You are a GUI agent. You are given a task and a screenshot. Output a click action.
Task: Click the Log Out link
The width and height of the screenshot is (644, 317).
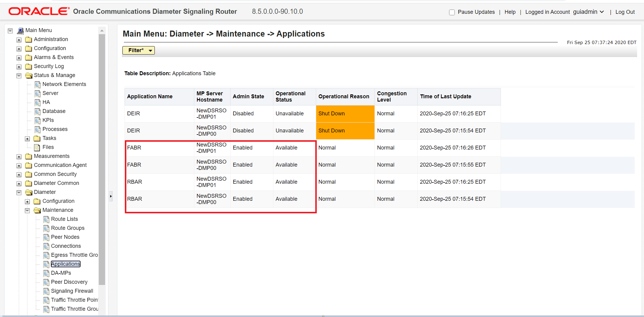coord(625,12)
